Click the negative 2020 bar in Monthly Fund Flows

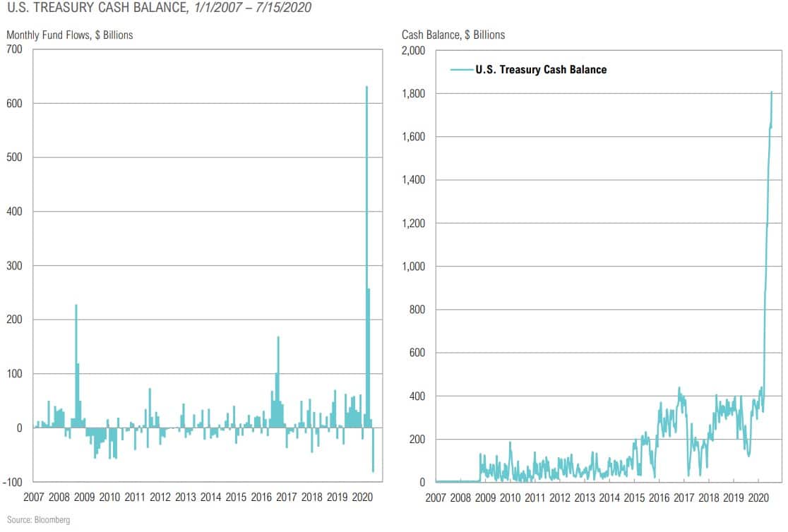tap(373, 449)
